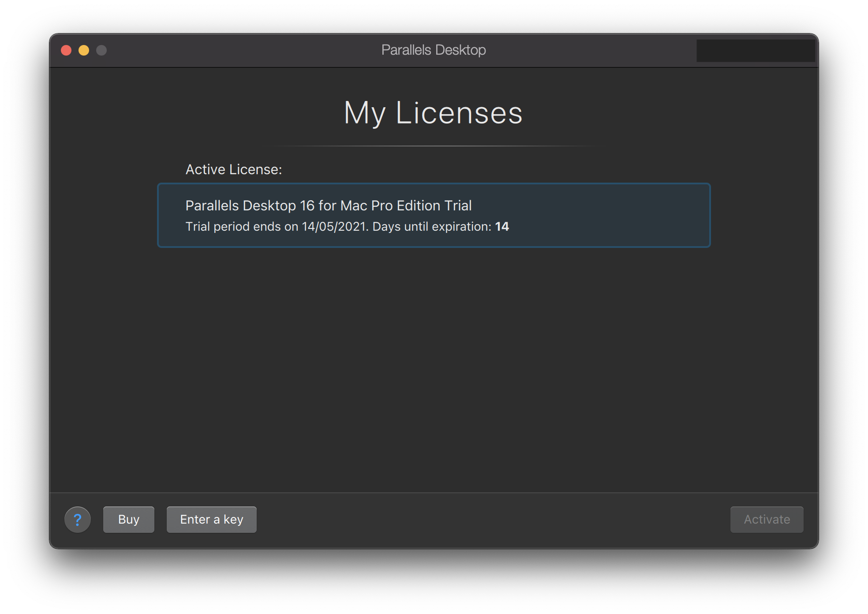
Task: Open the Enter a key dialog
Action: [x=212, y=520]
